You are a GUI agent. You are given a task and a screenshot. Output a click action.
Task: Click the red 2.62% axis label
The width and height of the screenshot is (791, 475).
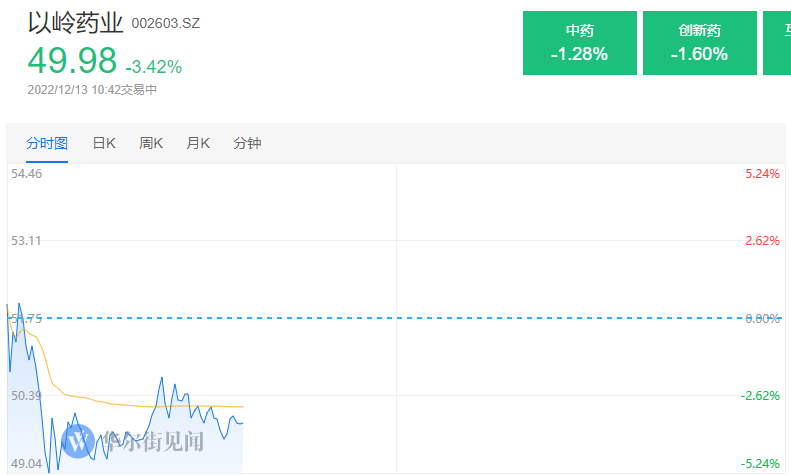762,241
